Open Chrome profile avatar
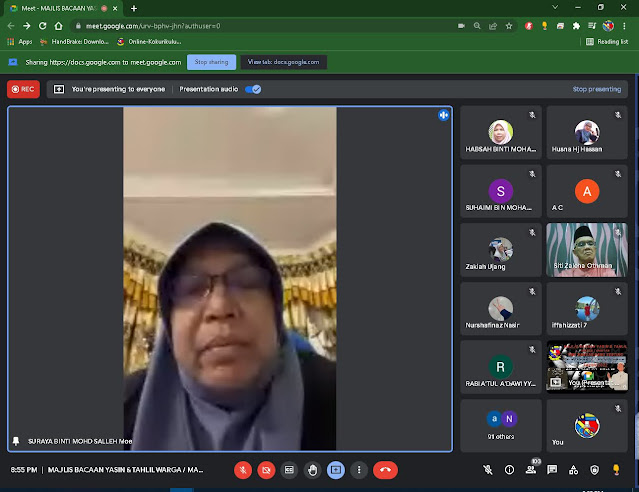The width and height of the screenshot is (639, 492). tap(608, 26)
